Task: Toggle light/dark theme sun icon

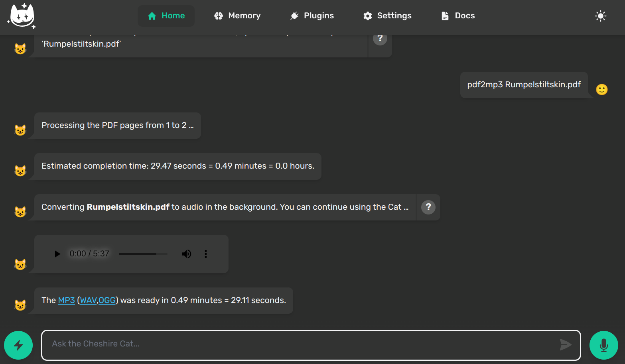Action: click(x=600, y=16)
